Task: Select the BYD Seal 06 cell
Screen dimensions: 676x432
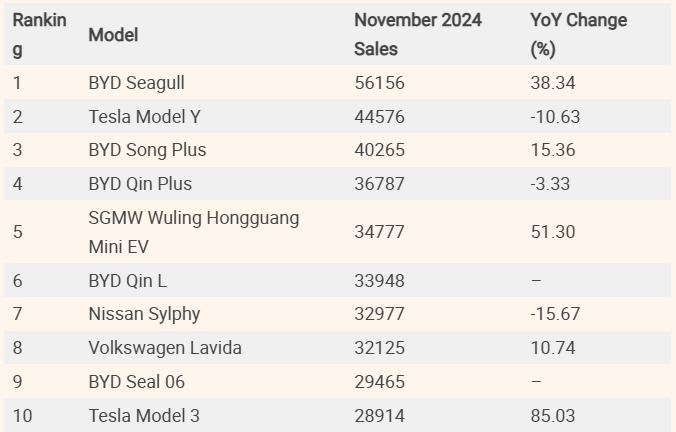Action: (x=136, y=382)
